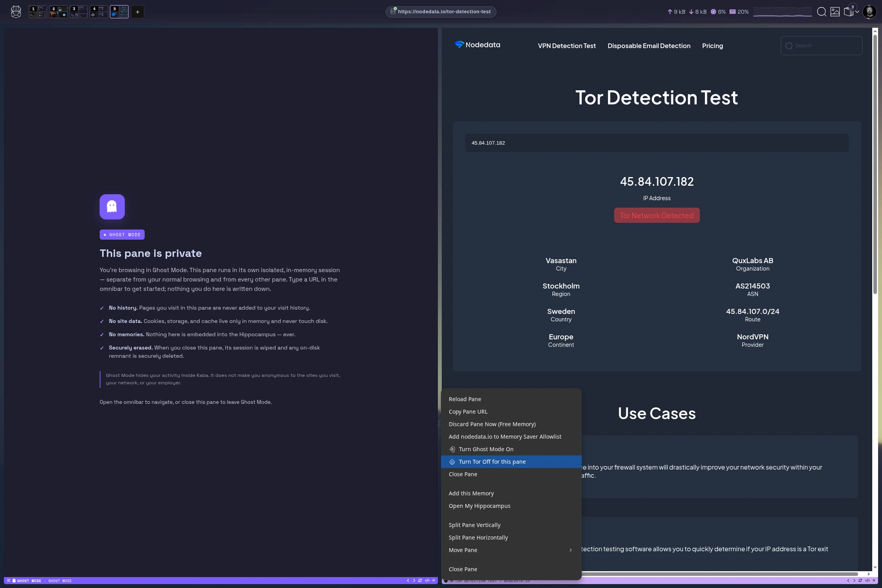Click the IP address input showing 45.84.107.182
The width and height of the screenshot is (882, 588).
[657, 143]
